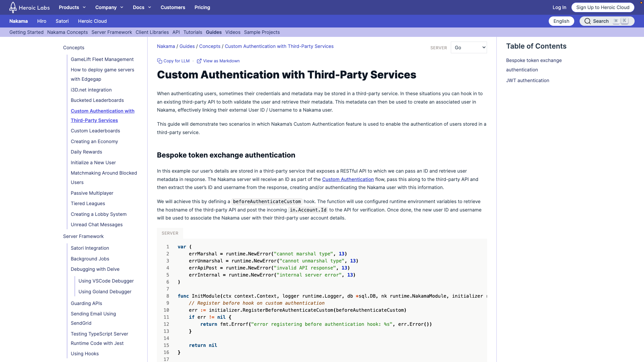The height and width of the screenshot is (362, 644).
Task: Switch to the Hiro product tab
Action: point(42,21)
